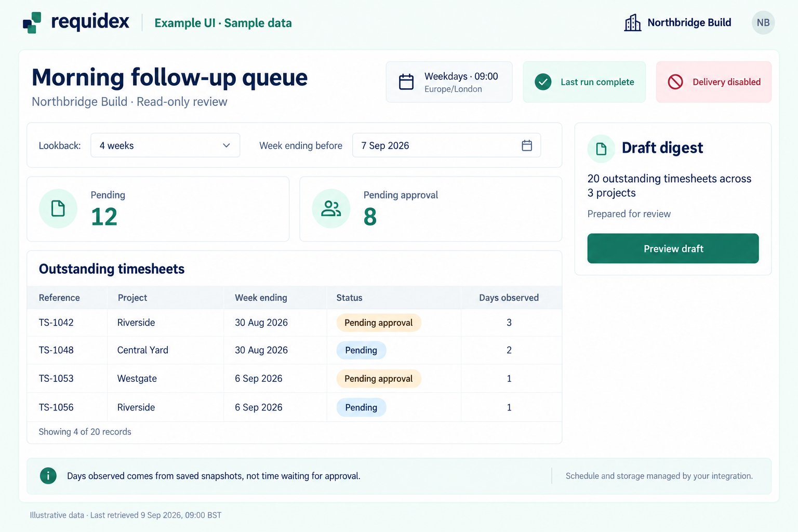This screenshot has height=532, width=798.
Task: Click the Northbridge Build building icon
Action: (632, 22)
